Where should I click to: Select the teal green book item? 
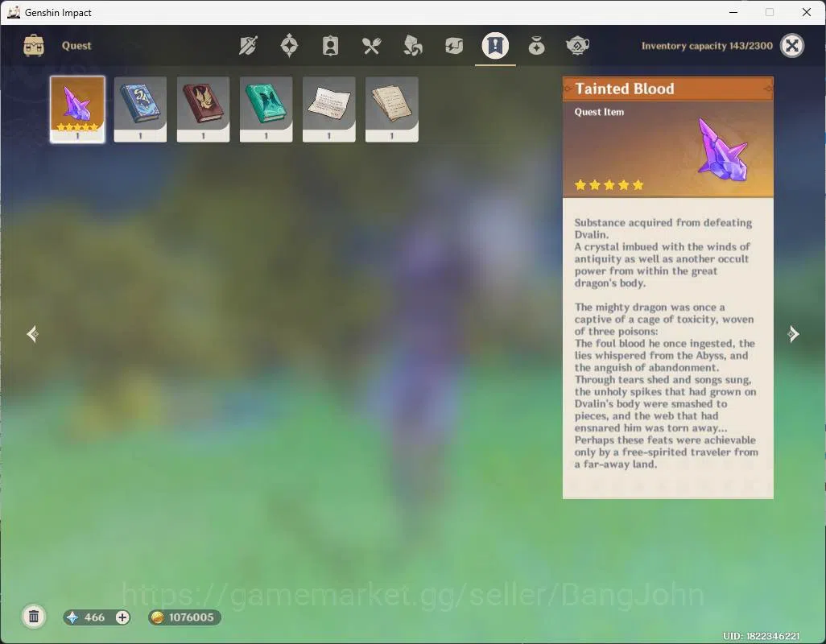pyautogui.click(x=266, y=109)
